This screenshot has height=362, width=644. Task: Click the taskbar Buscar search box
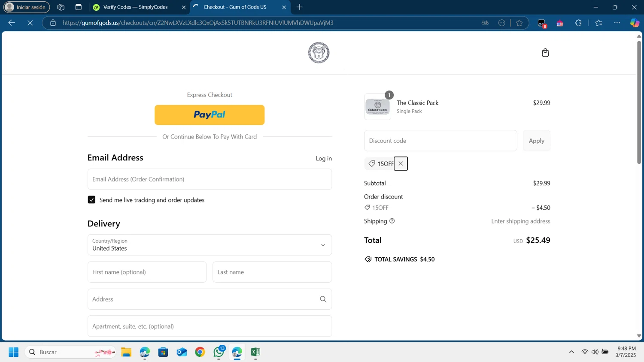70,352
